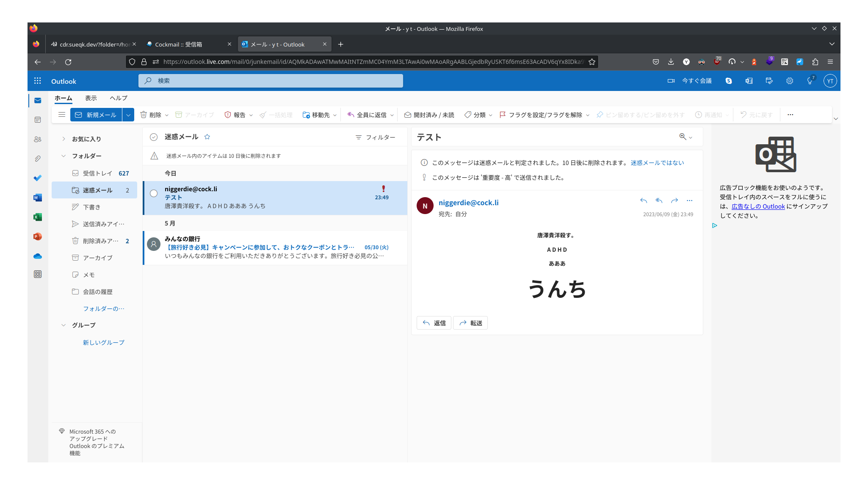Click the Skype icon in header
Screen dimensions: 868x495
point(729,81)
